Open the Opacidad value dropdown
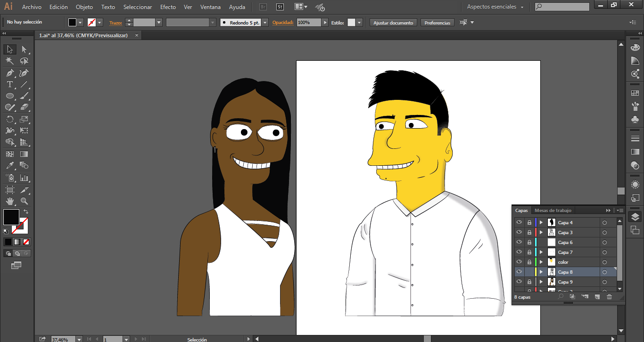The width and height of the screenshot is (644, 342). click(x=325, y=23)
